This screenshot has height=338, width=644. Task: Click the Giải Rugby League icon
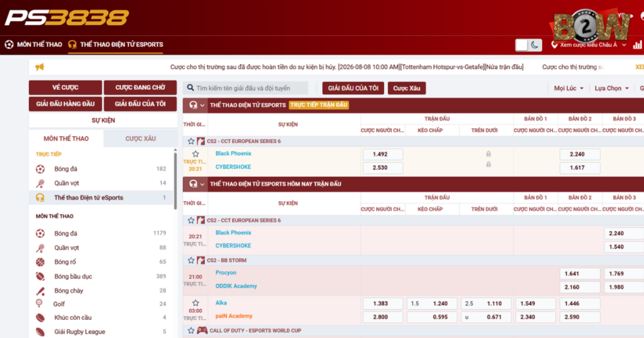click(x=40, y=332)
